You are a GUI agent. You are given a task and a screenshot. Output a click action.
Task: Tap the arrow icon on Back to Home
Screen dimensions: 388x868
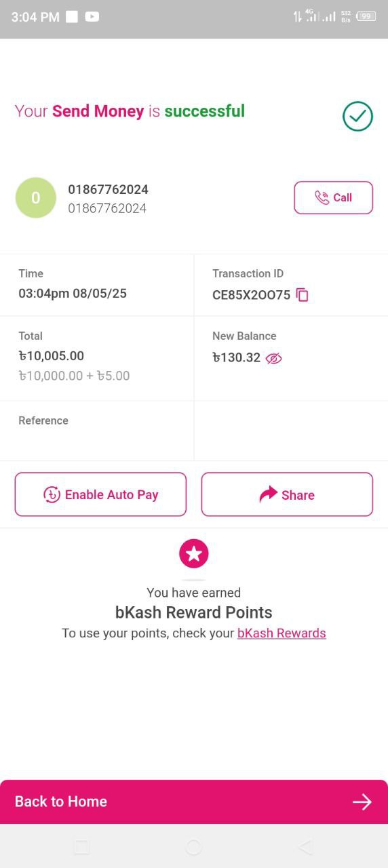click(362, 802)
